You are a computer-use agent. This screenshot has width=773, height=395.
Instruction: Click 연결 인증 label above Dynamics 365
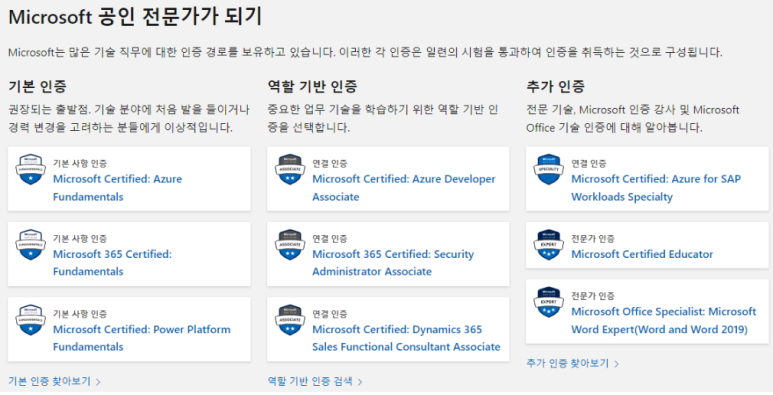click(x=329, y=314)
